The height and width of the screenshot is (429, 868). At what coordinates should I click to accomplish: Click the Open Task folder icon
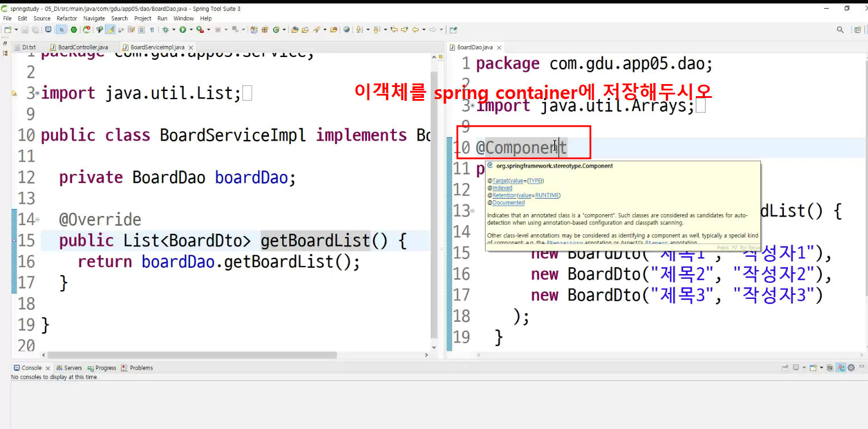click(x=305, y=29)
